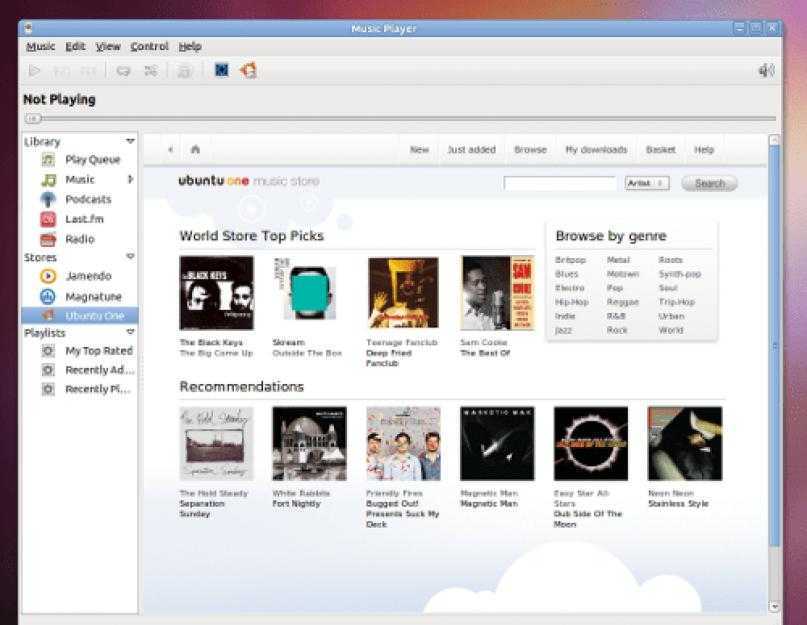Open The Black Keys album cover

217,292
